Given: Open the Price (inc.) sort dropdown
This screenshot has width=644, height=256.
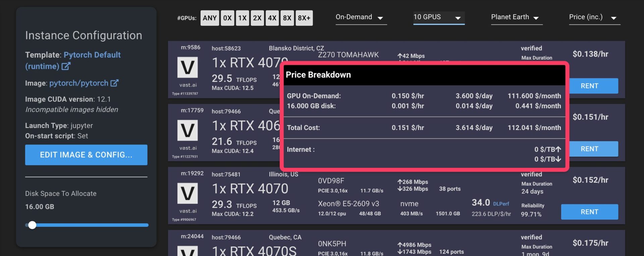Looking at the screenshot, I should [x=594, y=17].
